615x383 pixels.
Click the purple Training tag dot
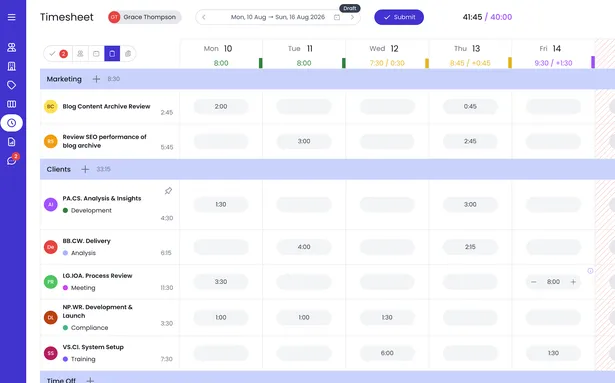pyautogui.click(x=66, y=359)
